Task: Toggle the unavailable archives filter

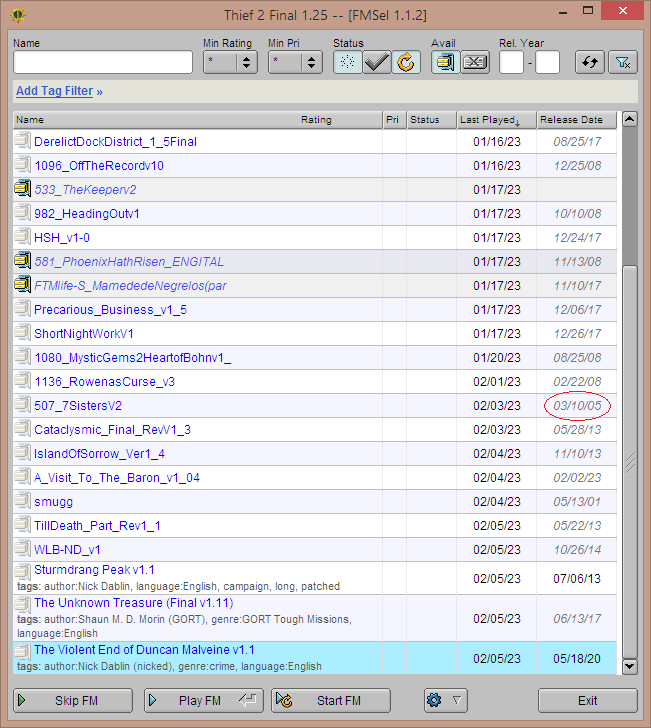Action: (x=475, y=62)
